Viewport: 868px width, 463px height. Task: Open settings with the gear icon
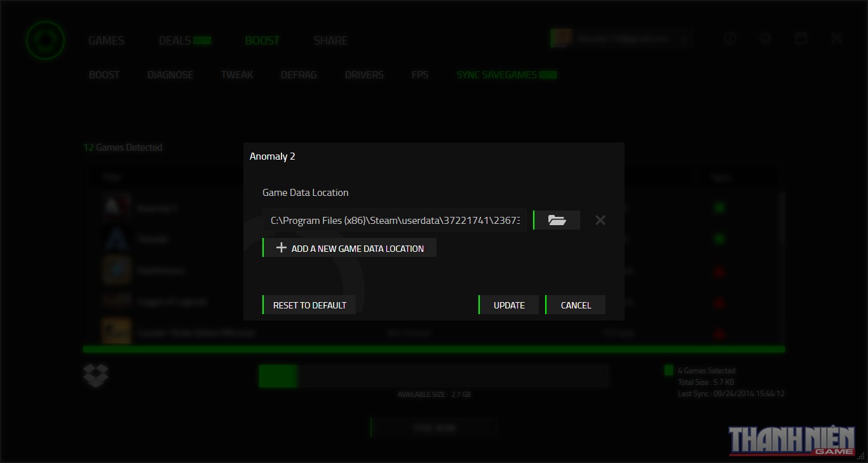click(x=766, y=38)
